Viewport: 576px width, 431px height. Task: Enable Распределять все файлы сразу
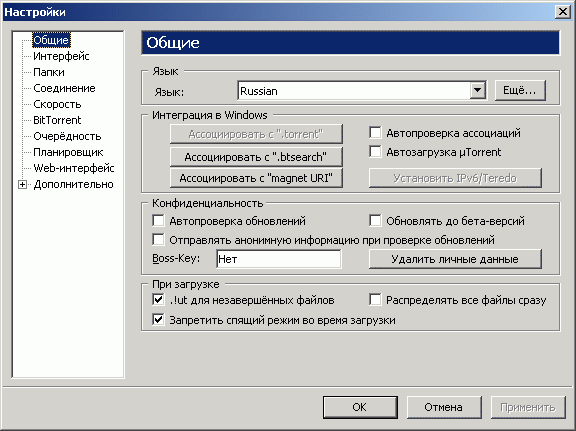(x=375, y=300)
